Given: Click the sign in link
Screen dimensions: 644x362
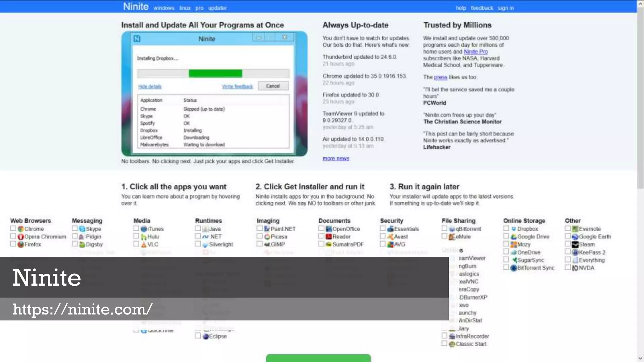Looking at the screenshot, I should point(506,8).
